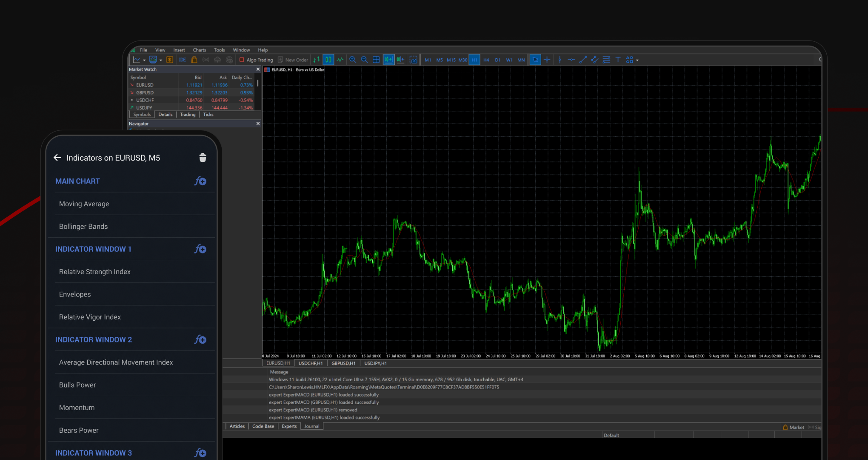Select the M30 timeframe

click(463, 60)
